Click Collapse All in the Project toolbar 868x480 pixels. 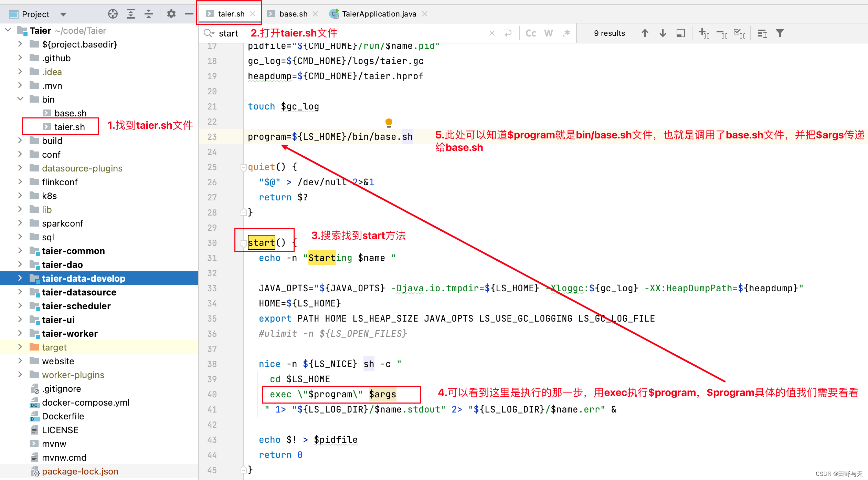(x=148, y=14)
